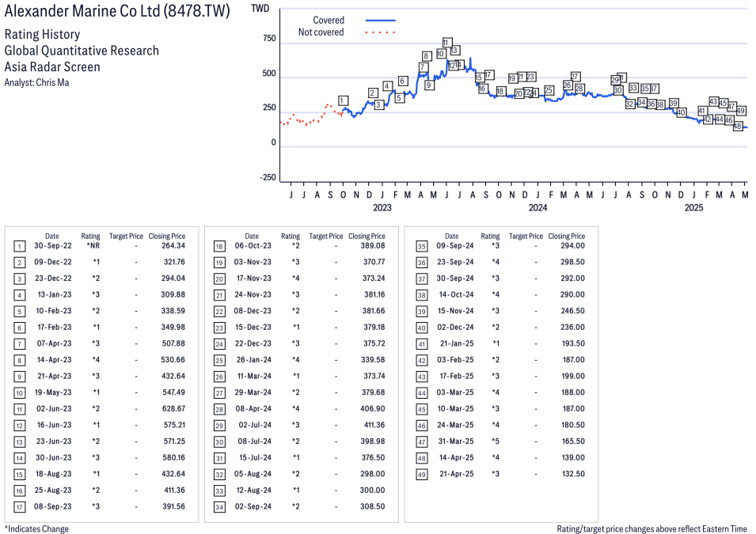This screenshot has width=756, height=534.
Task: Click the closing price 264.34
Action: 173,246
